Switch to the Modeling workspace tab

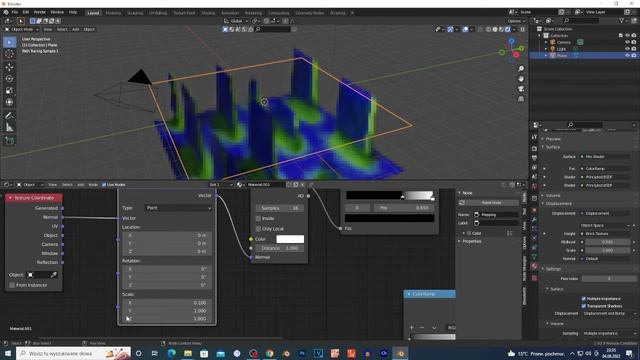tap(113, 13)
